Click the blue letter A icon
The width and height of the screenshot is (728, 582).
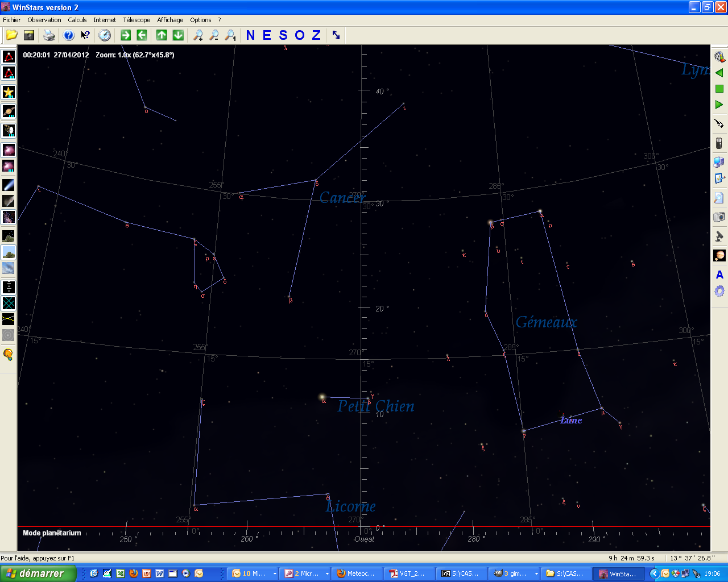click(x=719, y=275)
